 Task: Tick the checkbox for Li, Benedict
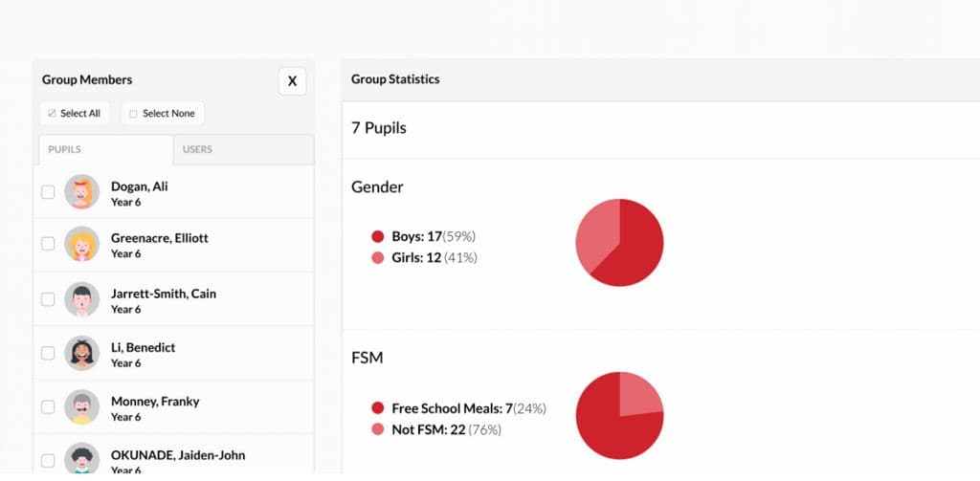point(48,353)
